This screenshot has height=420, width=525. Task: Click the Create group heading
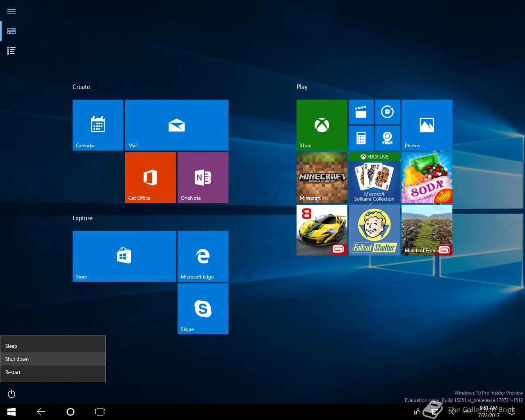click(81, 87)
